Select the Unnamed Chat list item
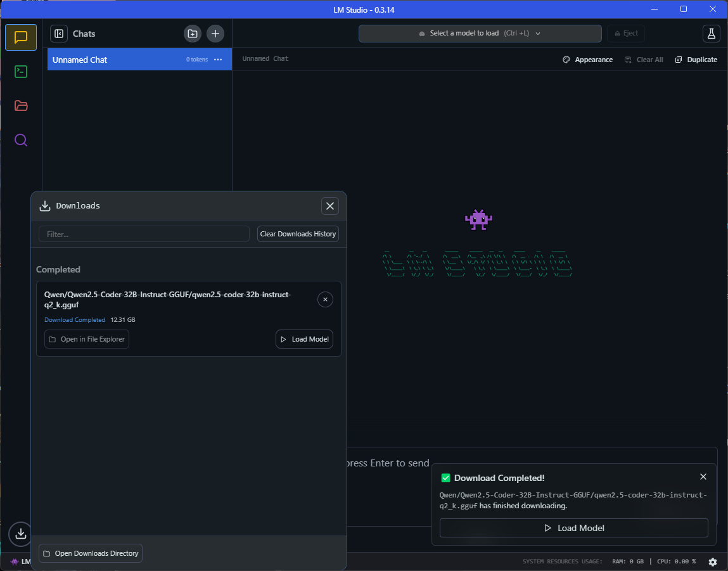 139,60
